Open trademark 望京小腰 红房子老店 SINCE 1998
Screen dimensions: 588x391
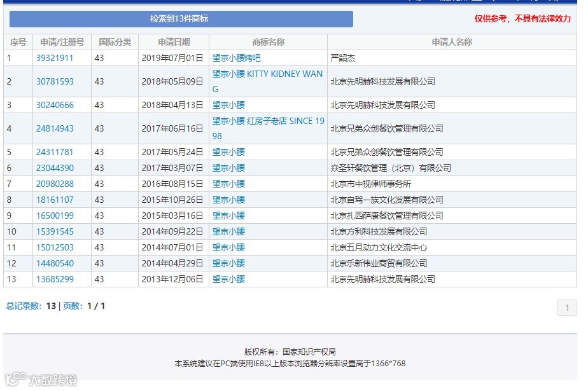[x=268, y=128]
